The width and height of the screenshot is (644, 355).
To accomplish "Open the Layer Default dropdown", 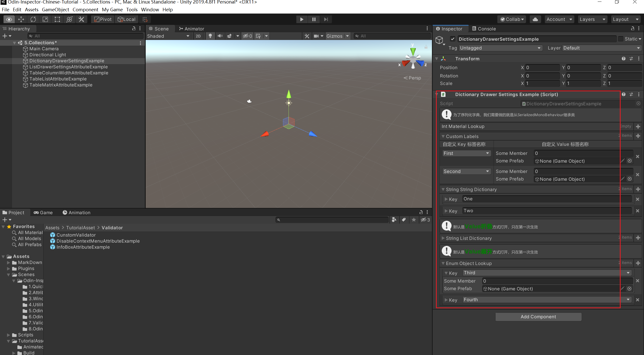I will pos(601,48).
